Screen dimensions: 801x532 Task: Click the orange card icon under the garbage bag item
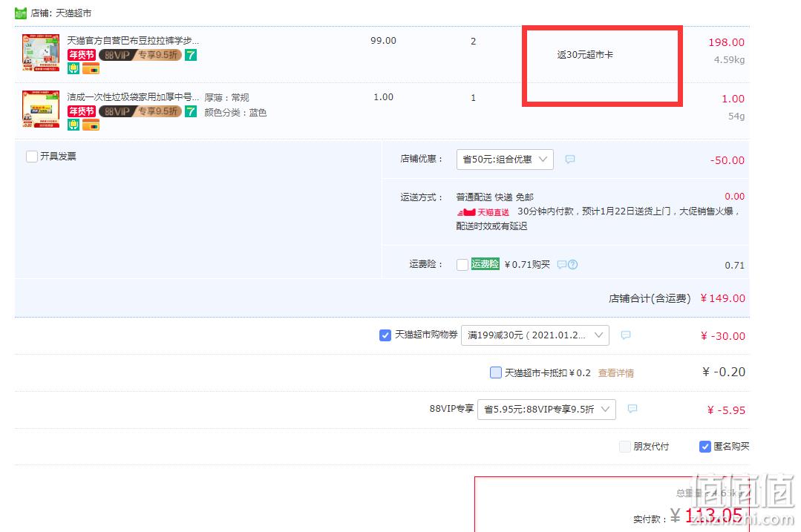pos(91,125)
